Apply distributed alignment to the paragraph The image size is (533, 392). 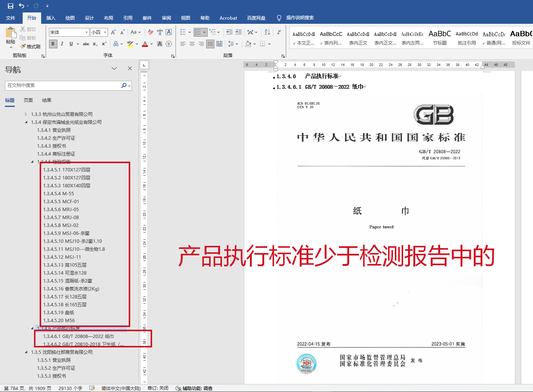click(x=219, y=44)
